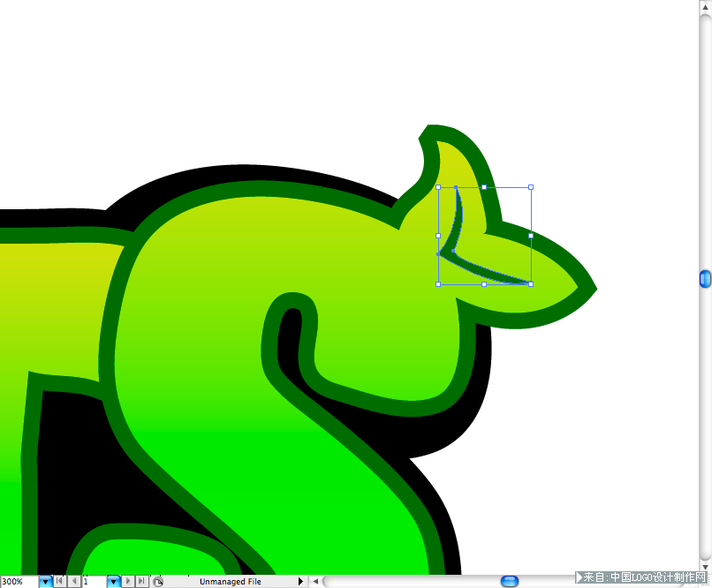Screen dimensions: 712x588
Task: Click the top-right bounding box handle
Action: [x=531, y=187]
